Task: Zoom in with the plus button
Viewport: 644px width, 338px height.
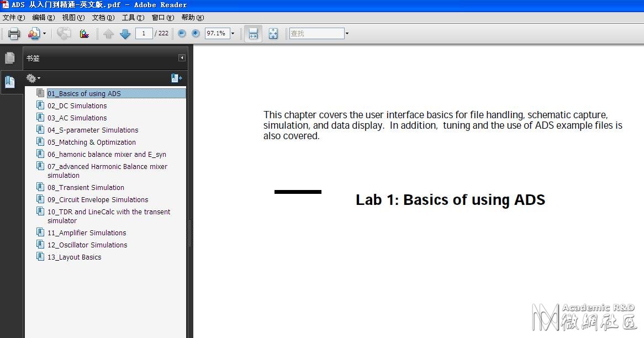Action: tap(196, 33)
